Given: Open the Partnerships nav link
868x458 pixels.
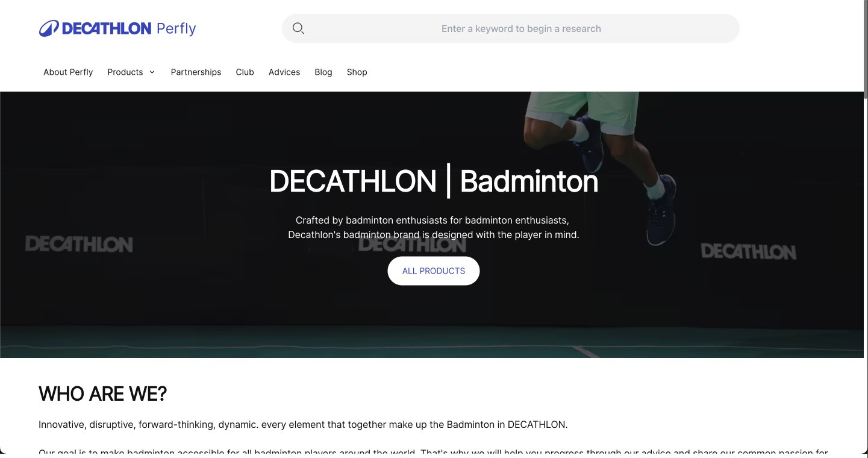Looking at the screenshot, I should pyautogui.click(x=196, y=72).
